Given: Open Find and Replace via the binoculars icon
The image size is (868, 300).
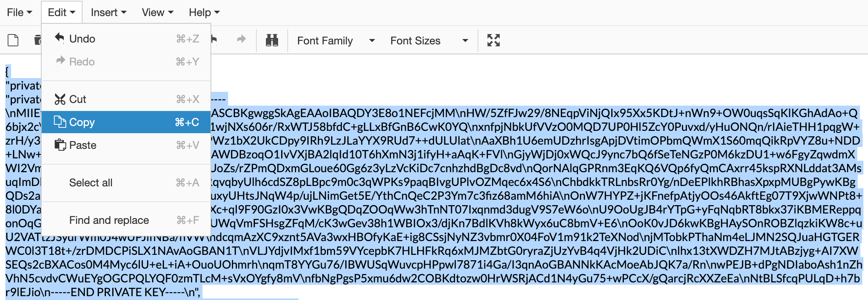Looking at the screenshot, I should coord(271,40).
